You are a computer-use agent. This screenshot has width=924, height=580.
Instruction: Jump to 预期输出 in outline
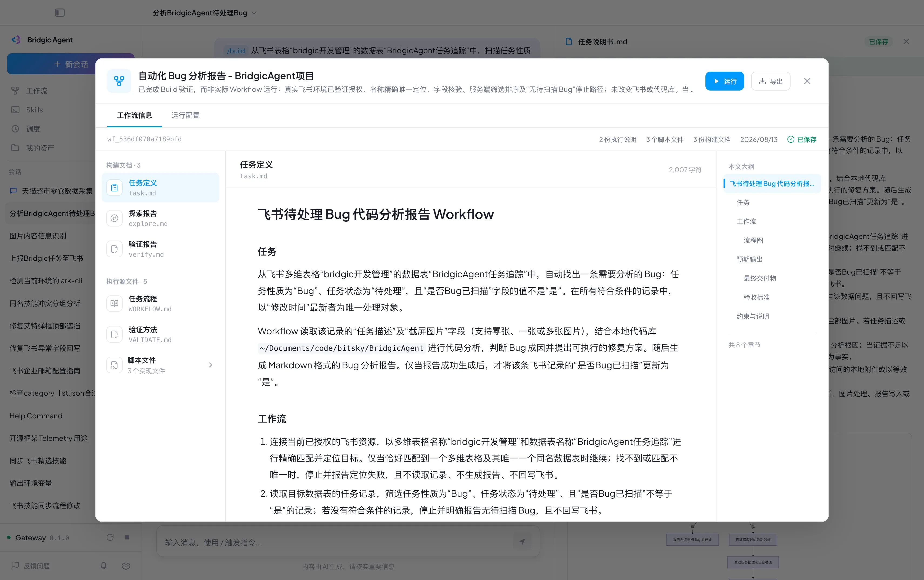[x=749, y=259]
